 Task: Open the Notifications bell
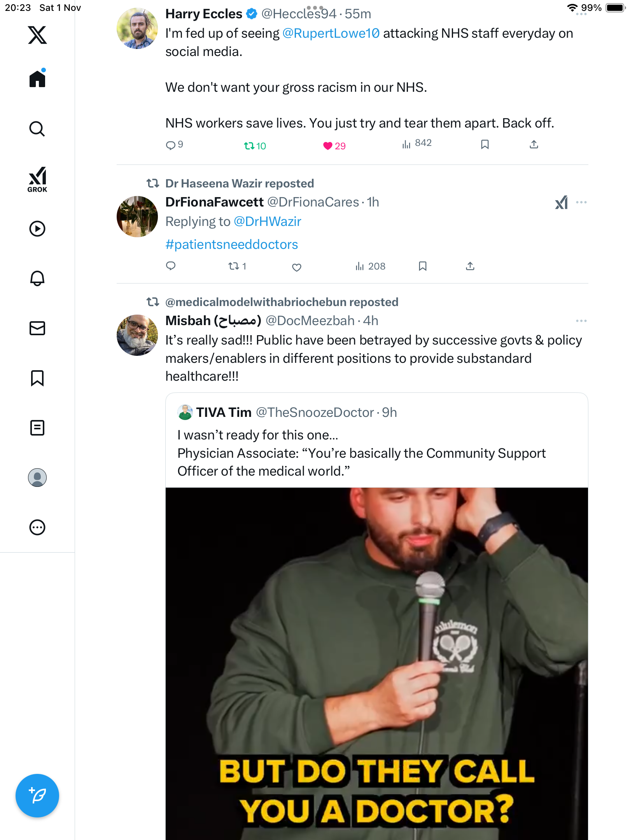point(37,278)
